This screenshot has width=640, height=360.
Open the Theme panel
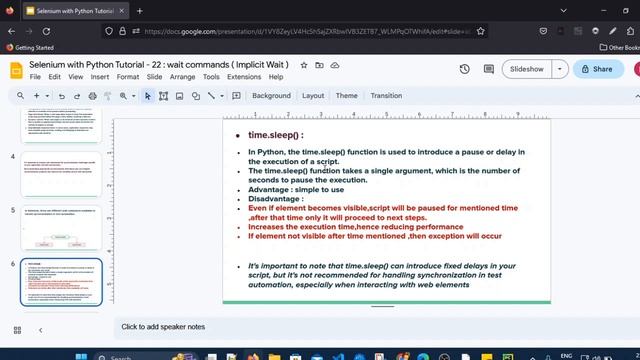pyautogui.click(x=347, y=96)
